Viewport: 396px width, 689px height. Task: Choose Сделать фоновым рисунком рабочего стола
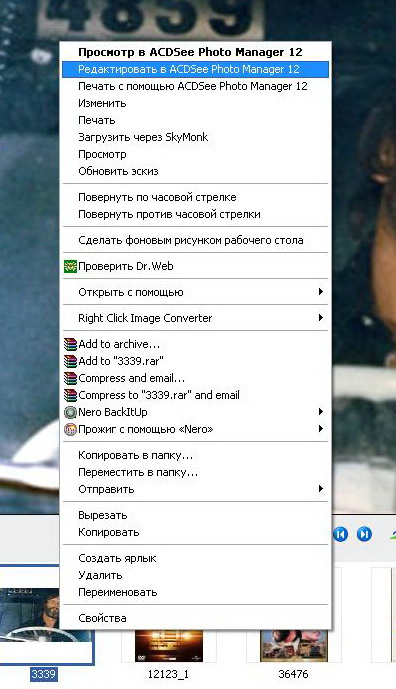click(196, 240)
